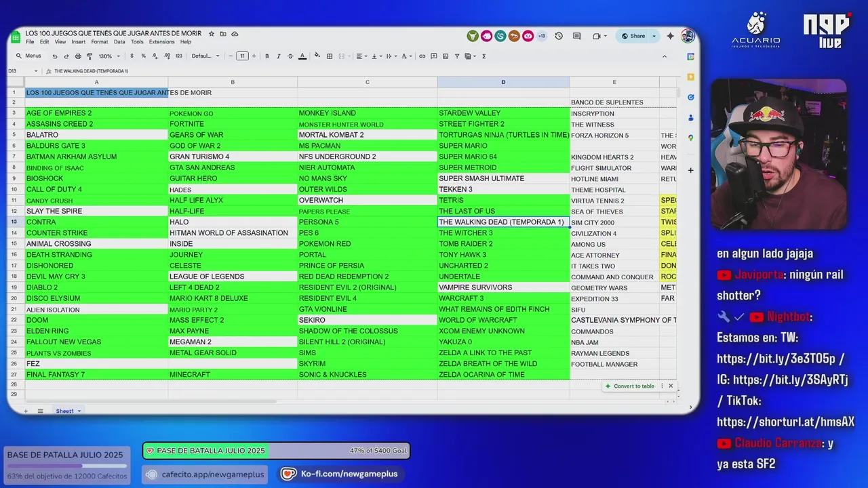Move document to a folder
The width and height of the screenshot is (868, 488).
[223, 34]
